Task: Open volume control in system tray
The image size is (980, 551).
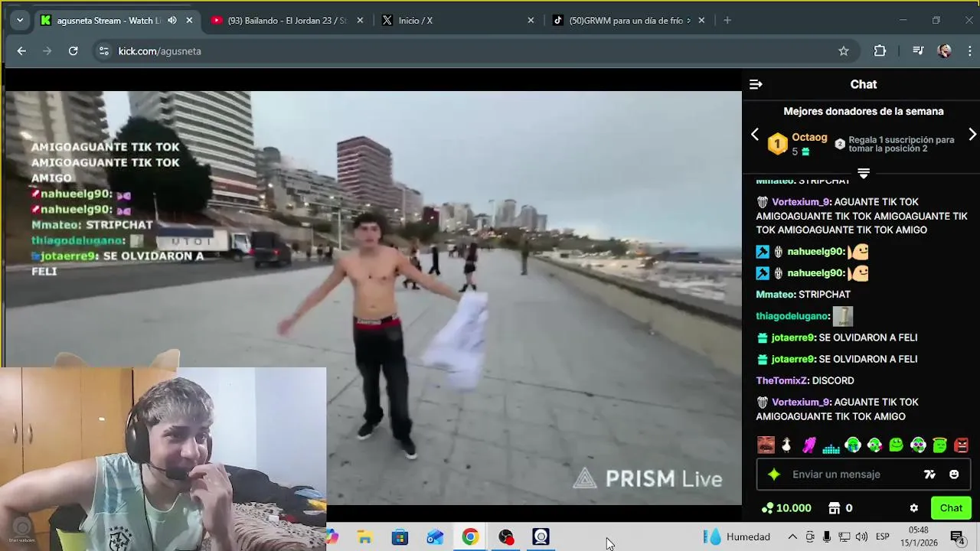Action: 861,537
